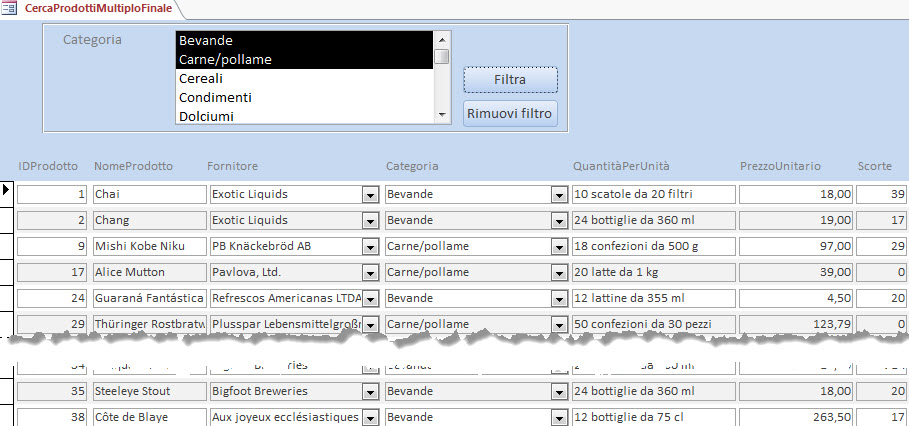The width and height of the screenshot is (909, 426).
Task: Open Categoria dropdown for Côte de Blaye row
Action: (559, 418)
